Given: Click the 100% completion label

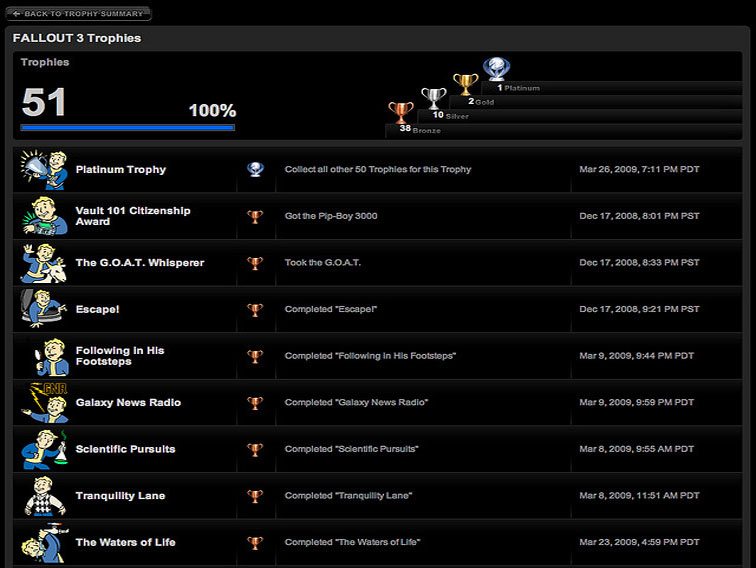Looking at the screenshot, I should pyautogui.click(x=213, y=110).
